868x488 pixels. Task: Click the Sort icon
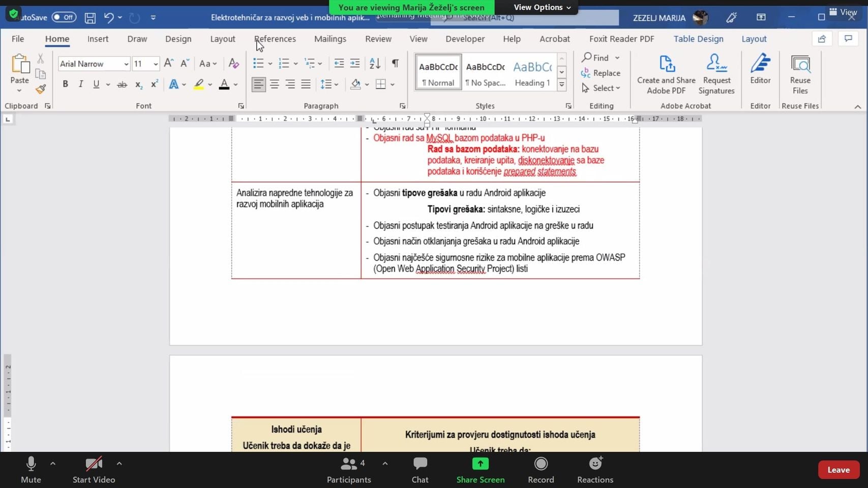click(x=375, y=64)
